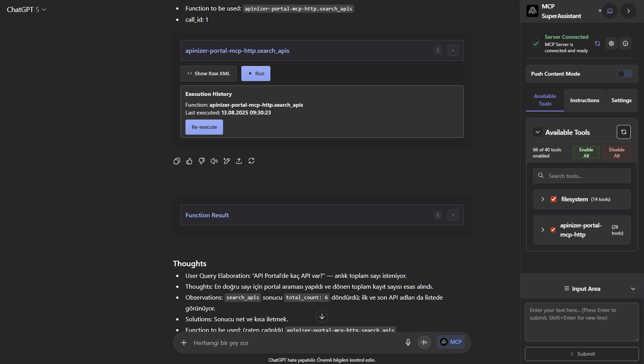
Task: Uncheck the filesystem tools checkbox
Action: click(554, 199)
